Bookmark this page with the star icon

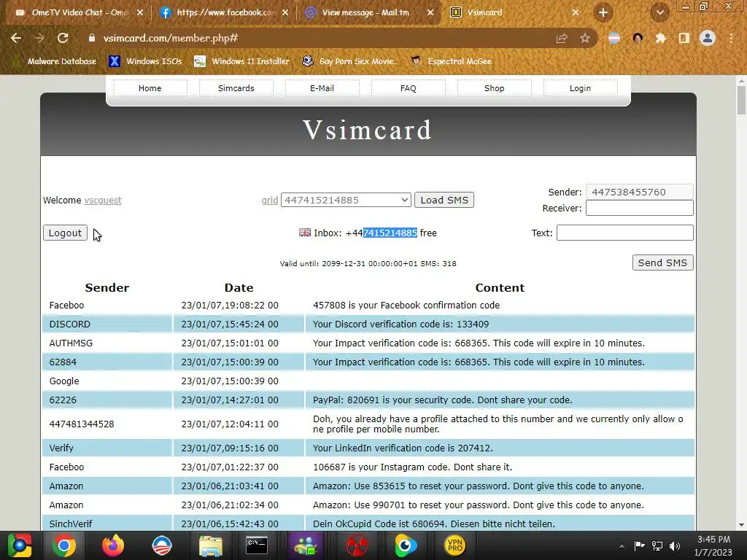click(585, 38)
